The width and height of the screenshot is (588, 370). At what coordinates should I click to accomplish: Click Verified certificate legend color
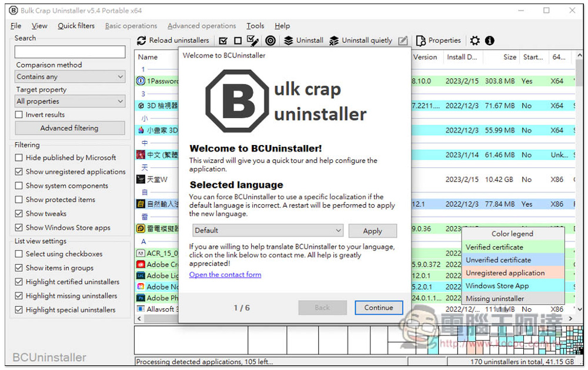pos(513,247)
